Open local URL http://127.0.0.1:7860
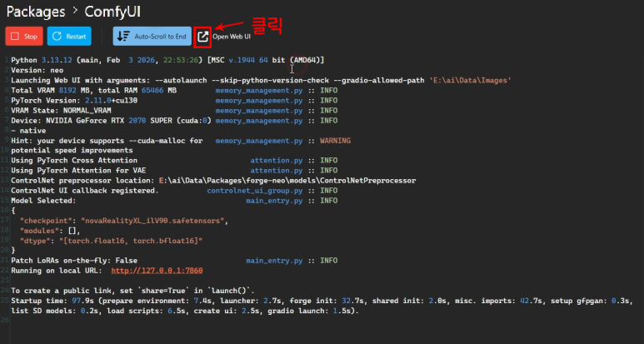Image resolution: width=644 pixels, height=344 pixels. [157, 271]
